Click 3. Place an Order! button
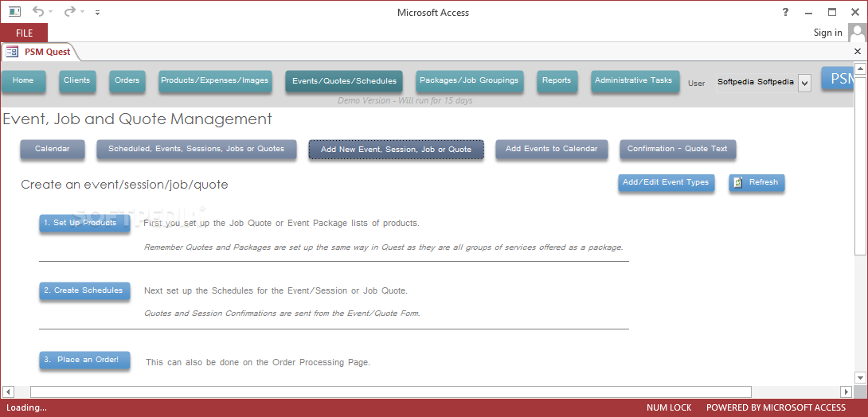This screenshot has height=417, width=868. pos(84,360)
